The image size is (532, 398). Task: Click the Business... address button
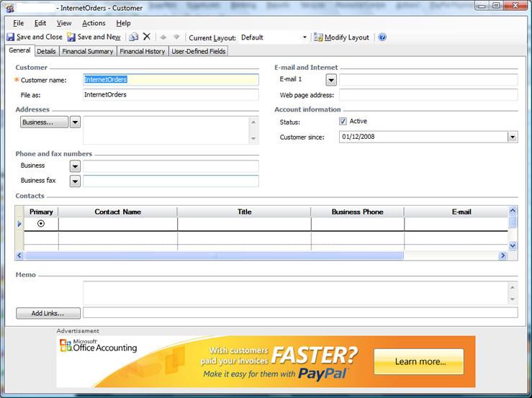[x=44, y=122]
